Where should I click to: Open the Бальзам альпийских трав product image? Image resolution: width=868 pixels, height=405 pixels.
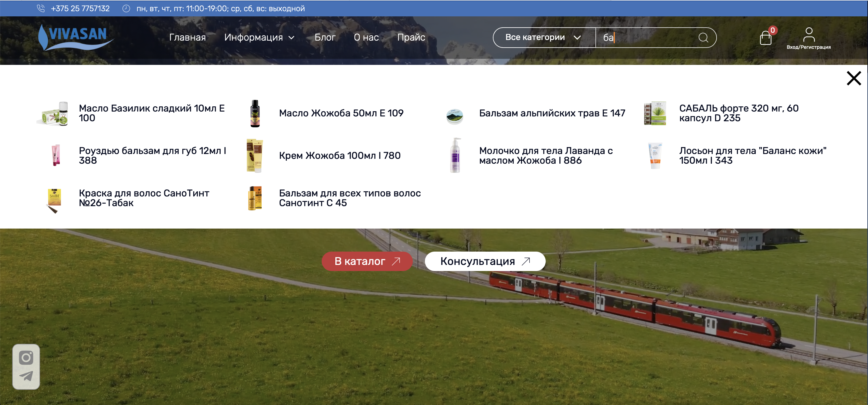pyautogui.click(x=455, y=116)
